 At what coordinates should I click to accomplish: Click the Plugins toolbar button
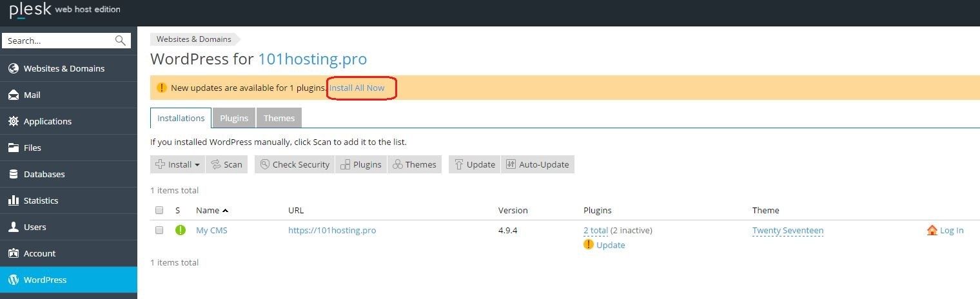pyautogui.click(x=361, y=164)
